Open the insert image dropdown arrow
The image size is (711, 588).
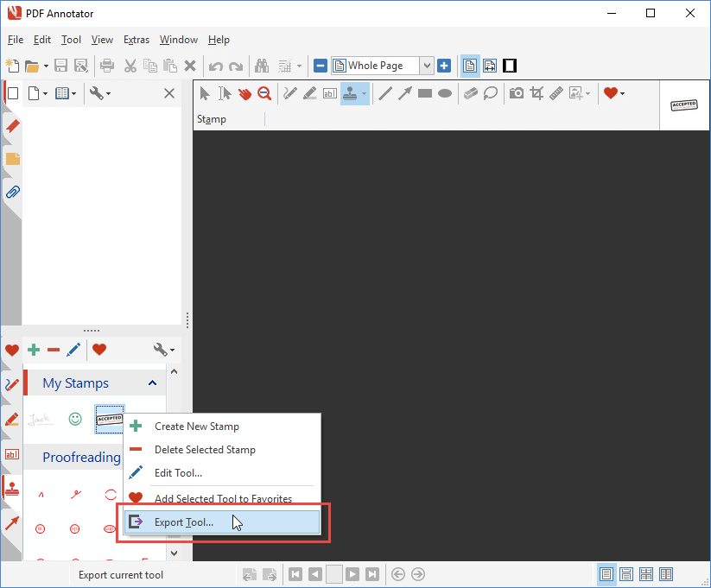tap(588, 94)
